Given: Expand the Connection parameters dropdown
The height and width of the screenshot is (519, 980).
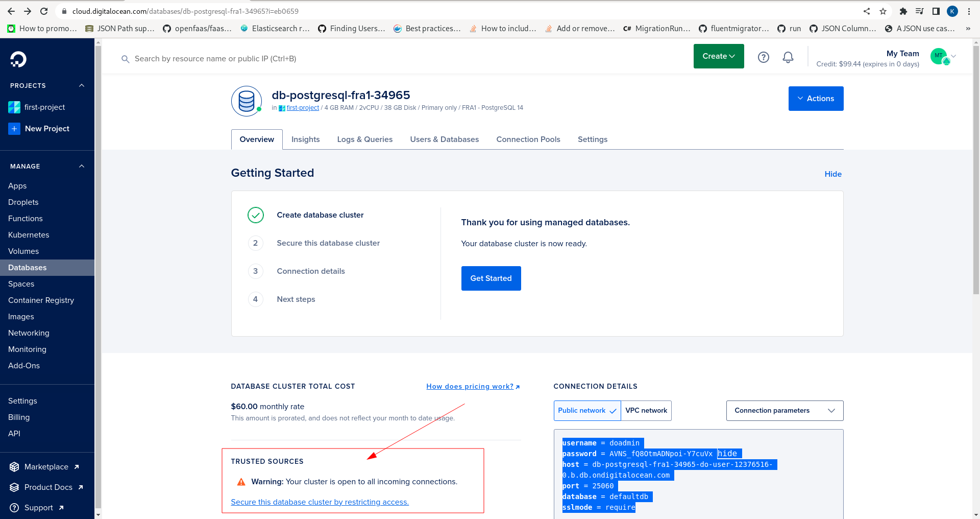Looking at the screenshot, I should point(785,411).
